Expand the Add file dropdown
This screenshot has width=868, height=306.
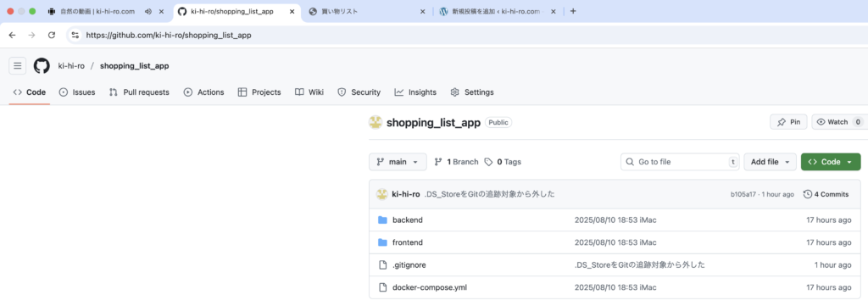tap(770, 162)
